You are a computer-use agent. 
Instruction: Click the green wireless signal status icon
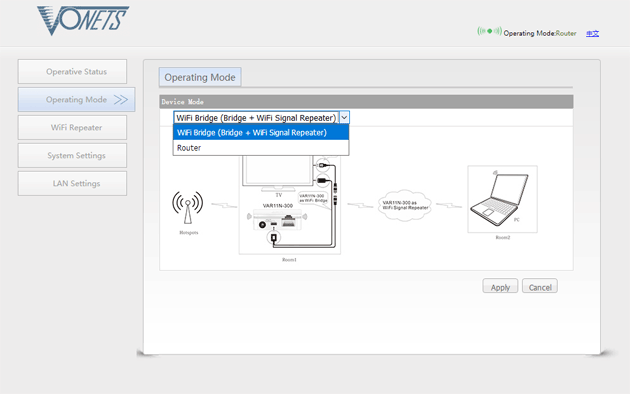(x=489, y=31)
